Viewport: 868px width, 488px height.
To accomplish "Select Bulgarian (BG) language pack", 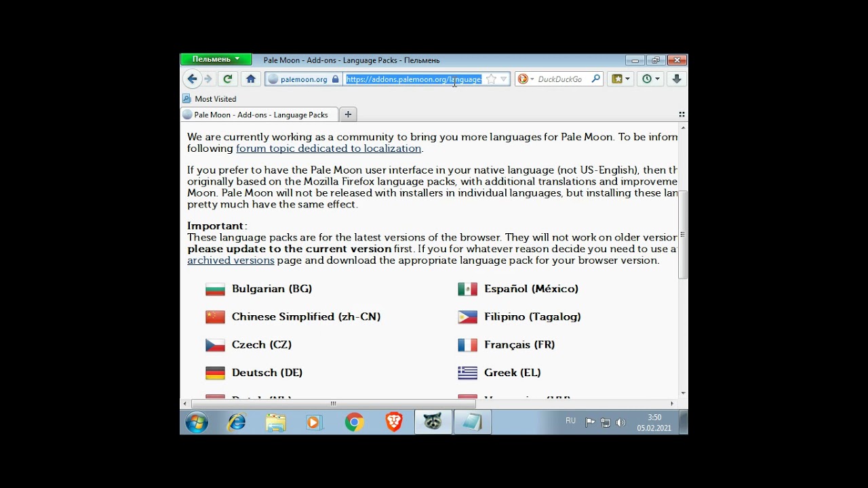I will 272,289.
